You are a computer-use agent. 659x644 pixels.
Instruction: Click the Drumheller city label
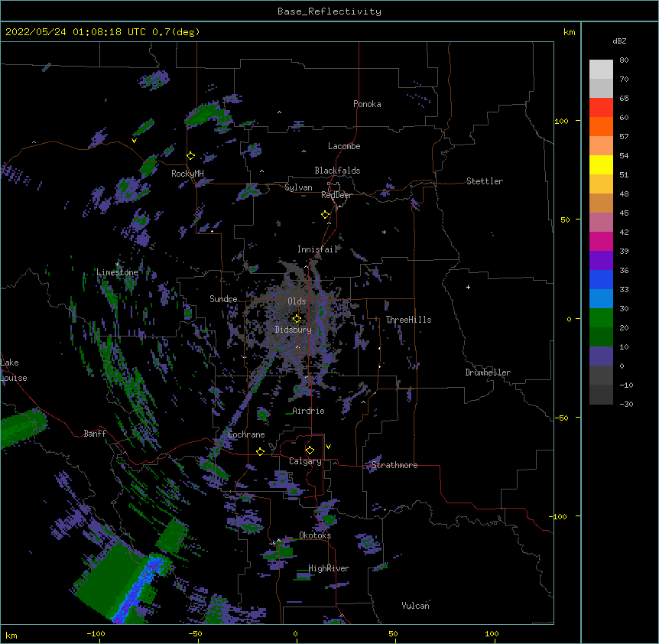pos(488,372)
